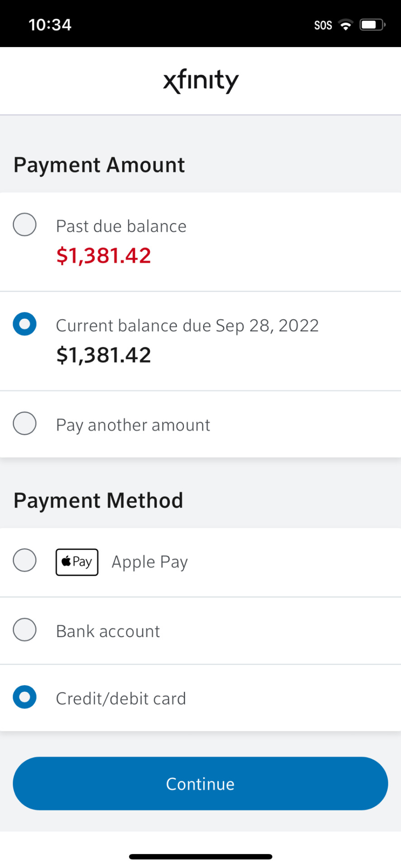
Task: Tap the battery status icon
Action: click(x=372, y=25)
